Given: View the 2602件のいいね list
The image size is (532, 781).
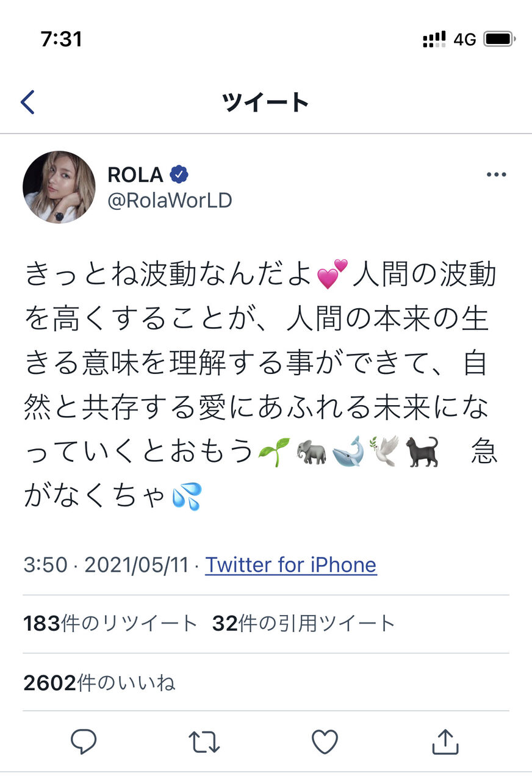Looking at the screenshot, I should [x=99, y=682].
